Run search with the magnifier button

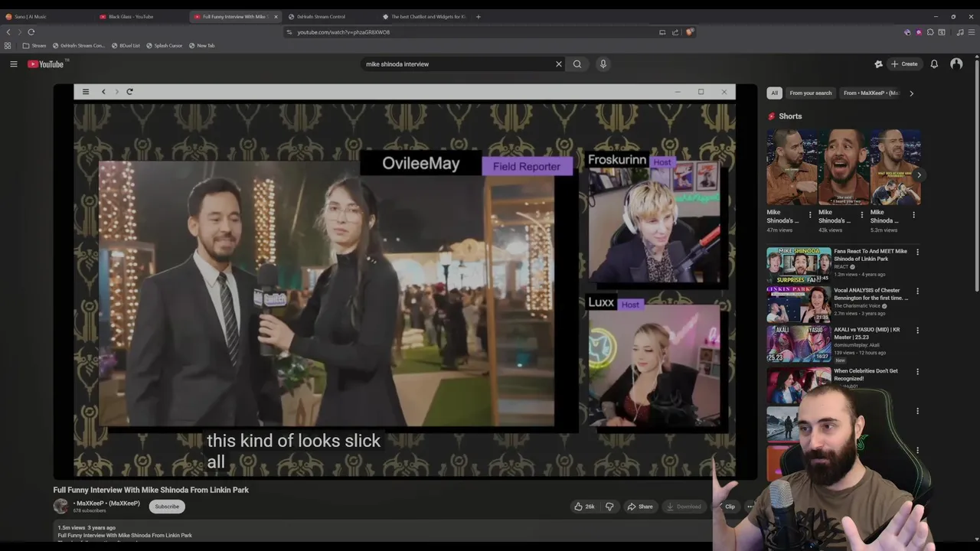click(x=577, y=64)
